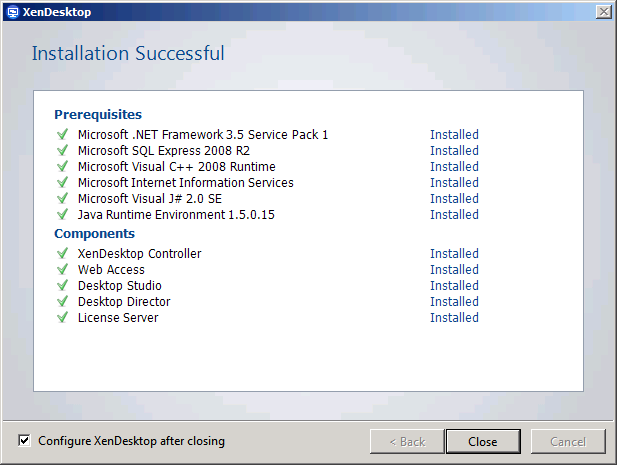
Task: Click the Close button
Action: 483,441
